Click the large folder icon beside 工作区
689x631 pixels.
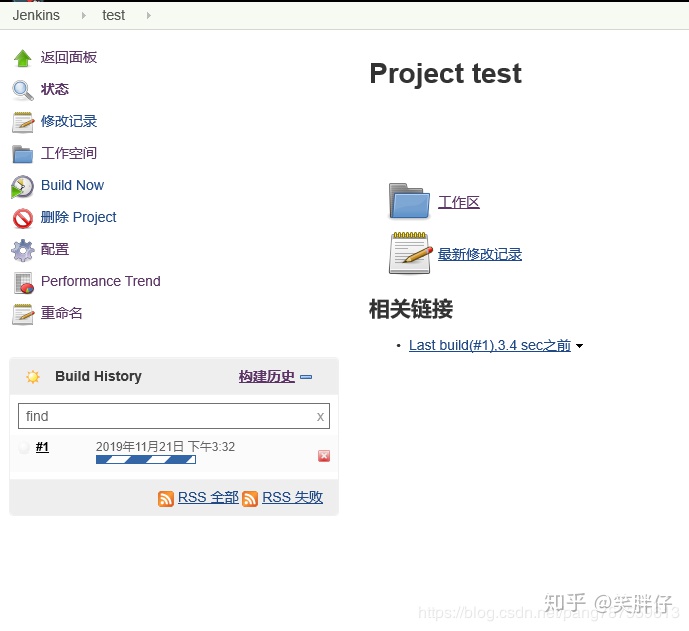pyautogui.click(x=409, y=201)
